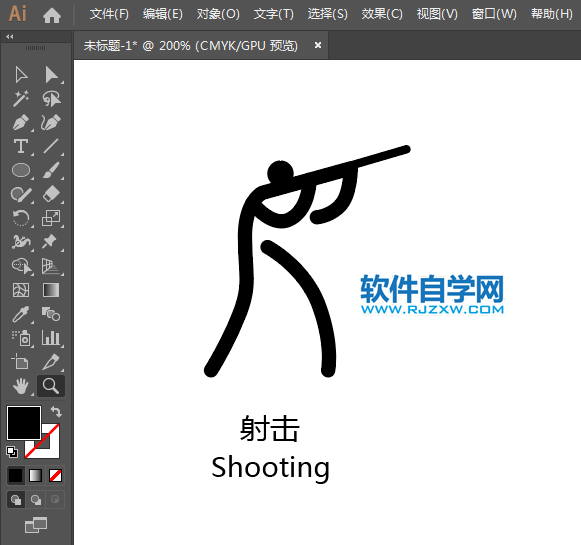
Task: Select the Line Segment tool
Action: coord(51,146)
